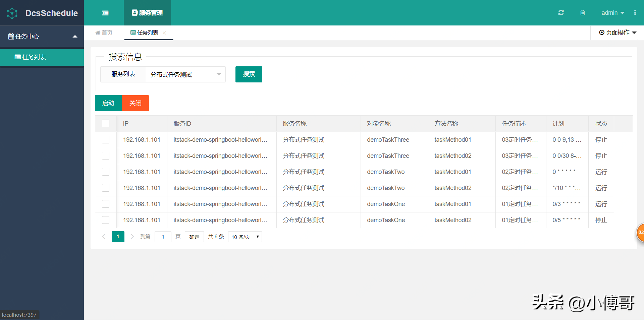Click the DcsSchedule logo icon
Viewport: 644px width, 320px height.
[12, 13]
